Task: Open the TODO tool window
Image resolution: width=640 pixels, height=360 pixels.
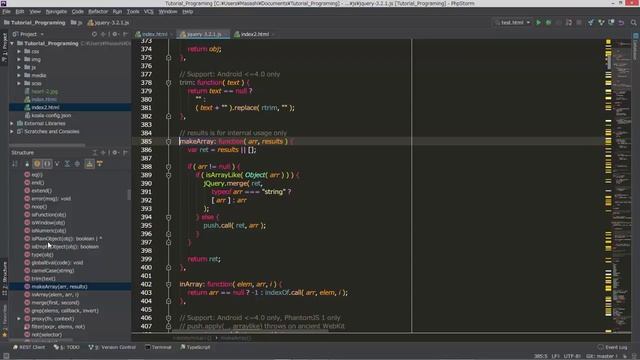Action: coord(67,347)
